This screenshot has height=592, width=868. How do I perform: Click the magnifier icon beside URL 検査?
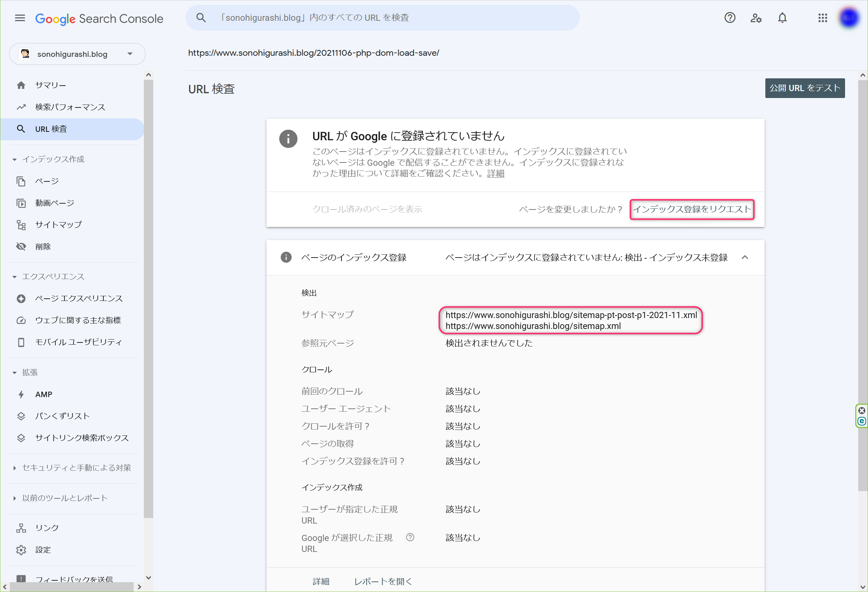pos(21,129)
